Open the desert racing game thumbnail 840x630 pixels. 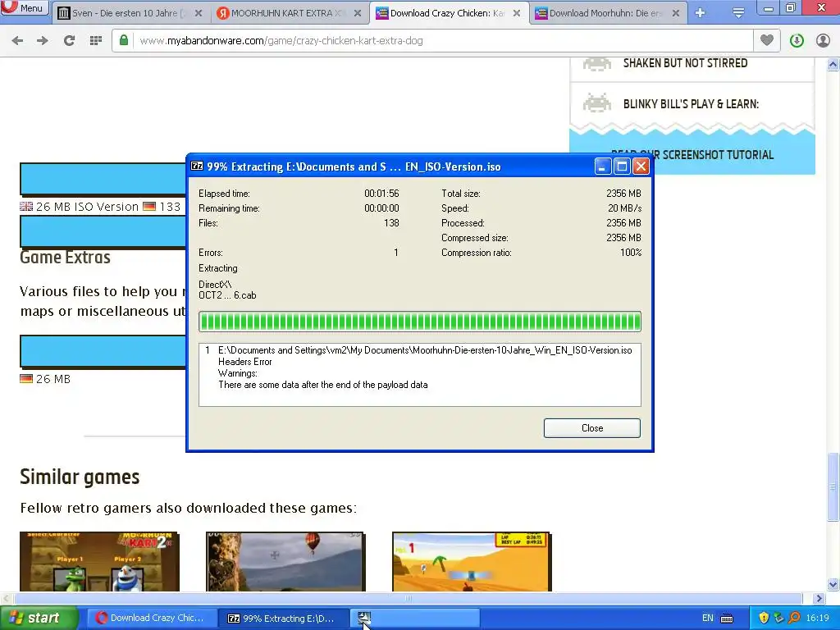472,561
